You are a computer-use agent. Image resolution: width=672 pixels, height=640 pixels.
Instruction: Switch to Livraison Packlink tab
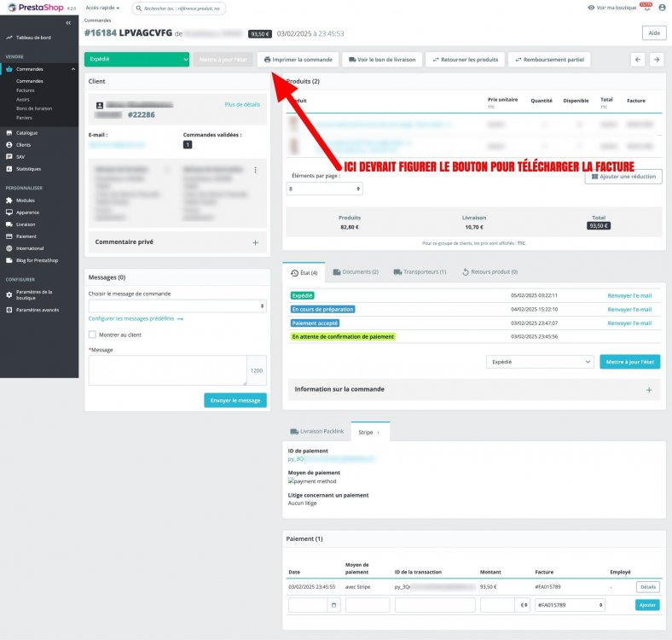click(316, 432)
